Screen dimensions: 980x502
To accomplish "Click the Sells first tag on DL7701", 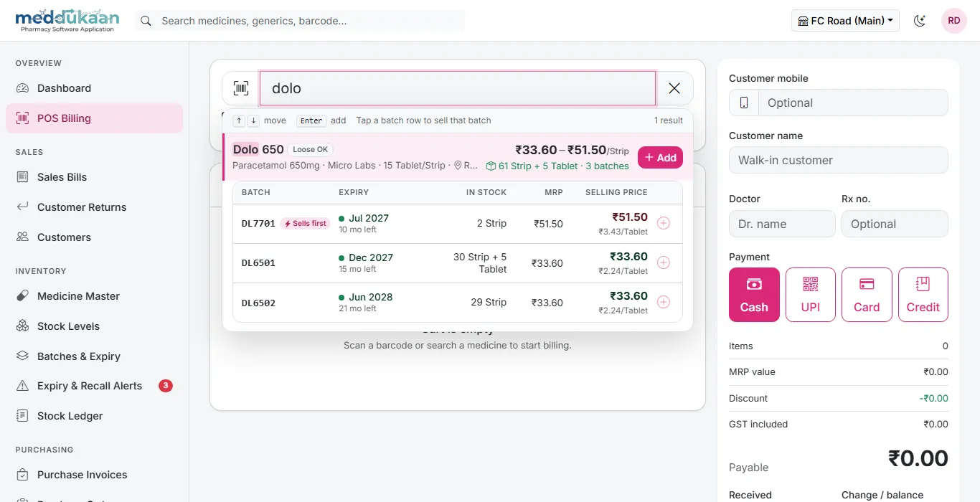I will [306, 223].
